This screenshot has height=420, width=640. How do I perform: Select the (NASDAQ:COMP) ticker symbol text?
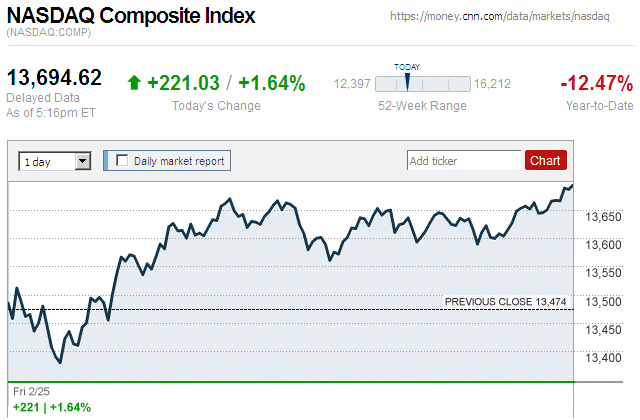48,35
